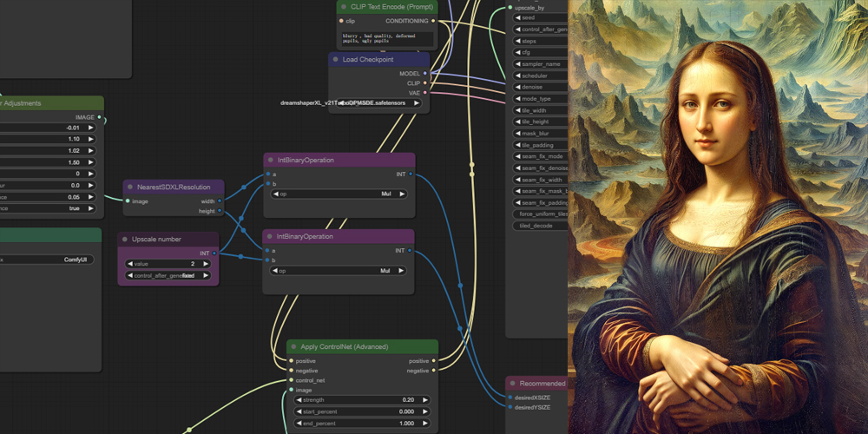Increase strength using its right arrow
The width and height of the screenshot is (868, 434).
425,399
